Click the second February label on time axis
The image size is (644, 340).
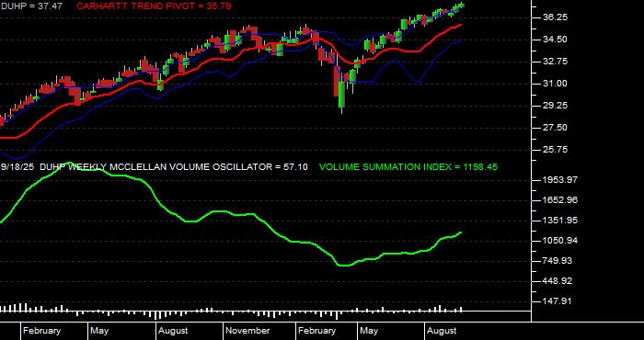(316, 331)
